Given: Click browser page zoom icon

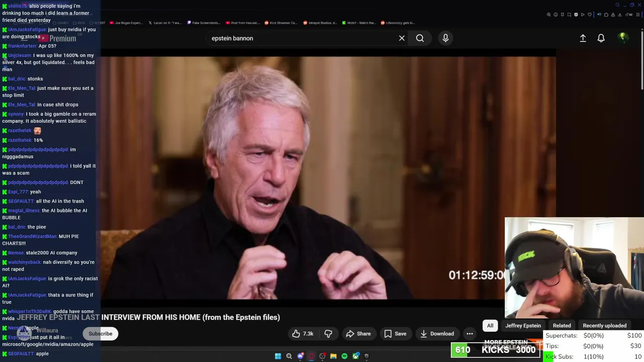Looking at the screenshot, I should 549,15.
